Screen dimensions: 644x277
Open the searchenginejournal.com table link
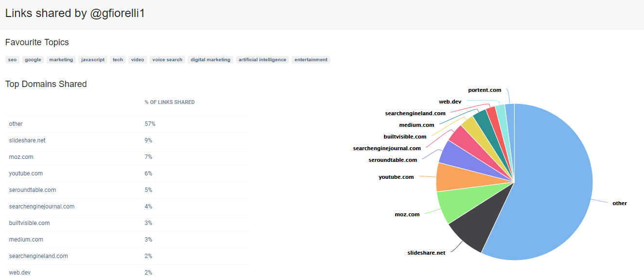coord(42,207)
